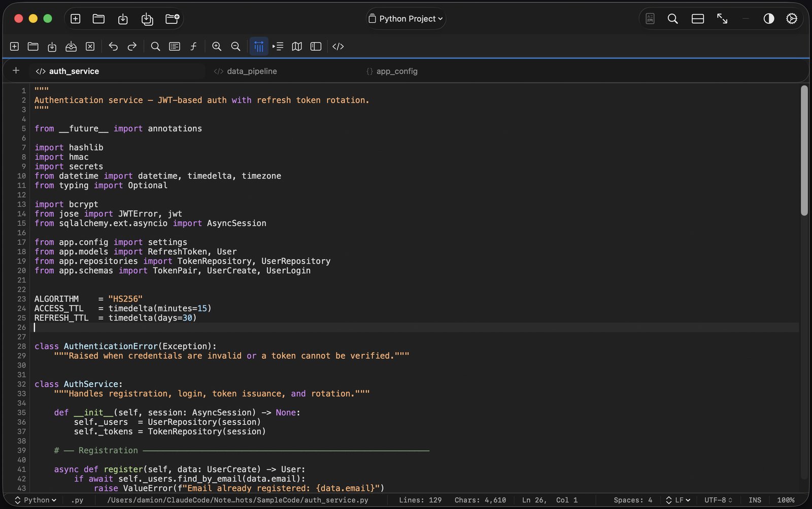
Task: Click the Chars: 4,610 status entry
Action: pos(480,500)
